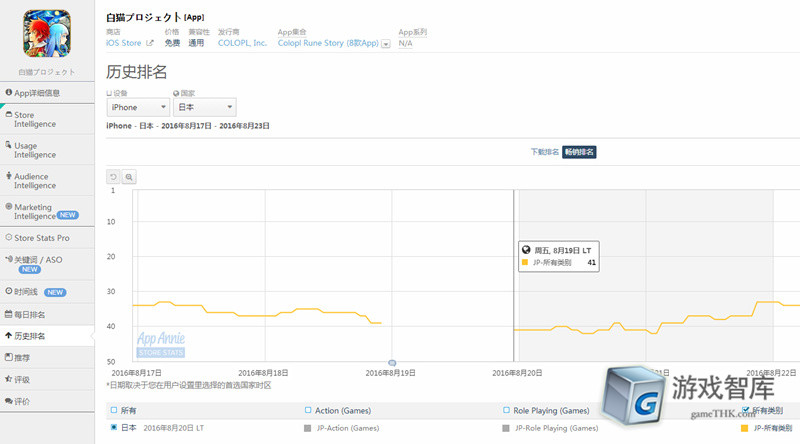800x444 pixels.
Task: Click the N/A App系列 value
Action: click(406, 43)
